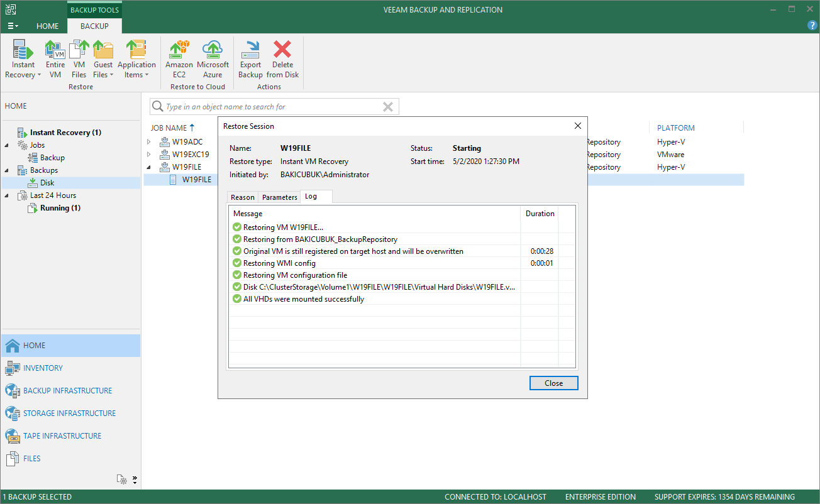The height and width of the screenshot is (504, 820).
Task: Open TAPE INFRASTRUCTURE view
Action: pyautogui.click(x=70, y=436)
